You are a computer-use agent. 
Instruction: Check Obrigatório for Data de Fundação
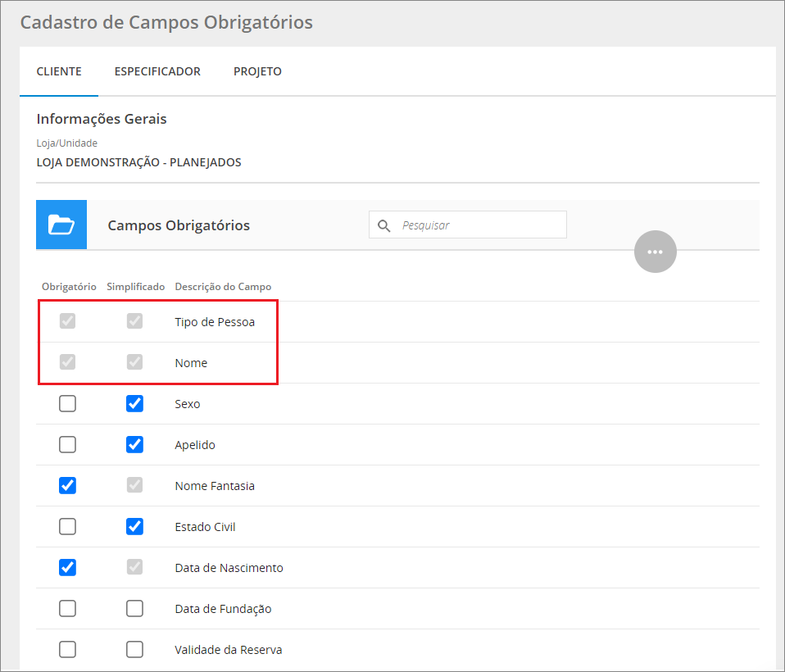68,608
